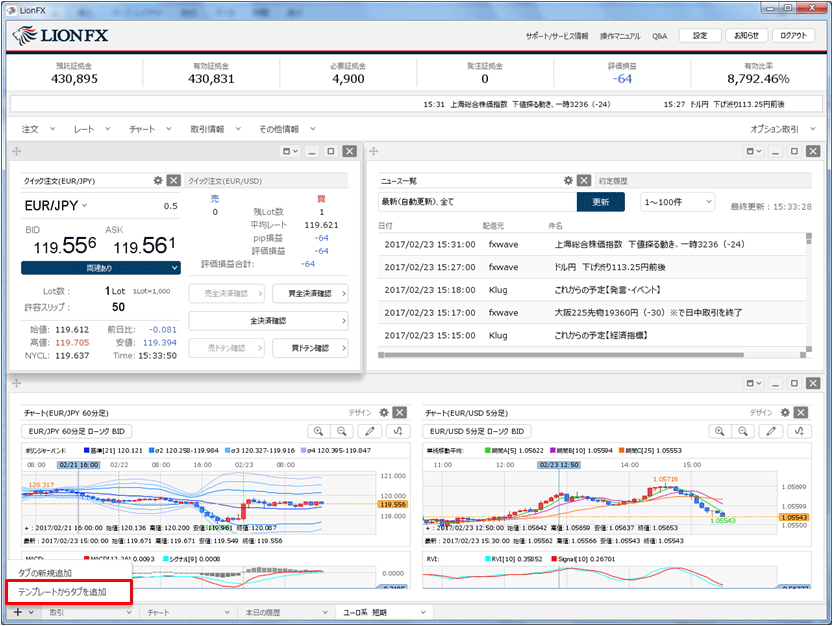Open the 注文 menu
The width and height of the screenshot is (833, 626).
coord(38,129)
